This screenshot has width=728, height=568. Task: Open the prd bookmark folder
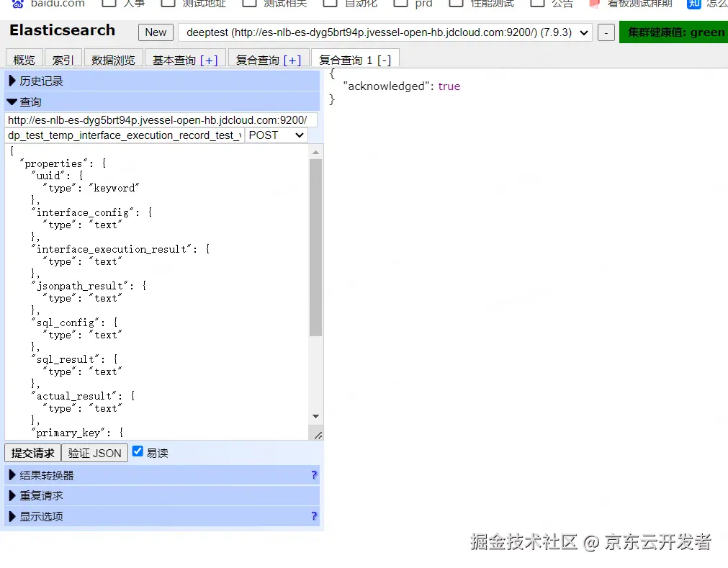[413, 4]
